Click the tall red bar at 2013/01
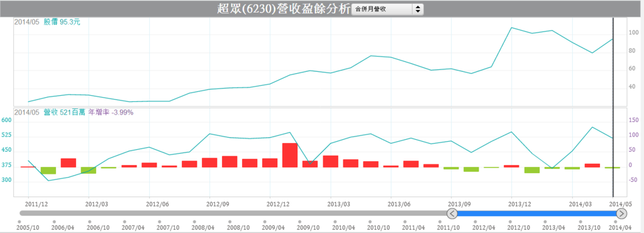This screenshot has width=644, height=233. (x=289, y=155)
